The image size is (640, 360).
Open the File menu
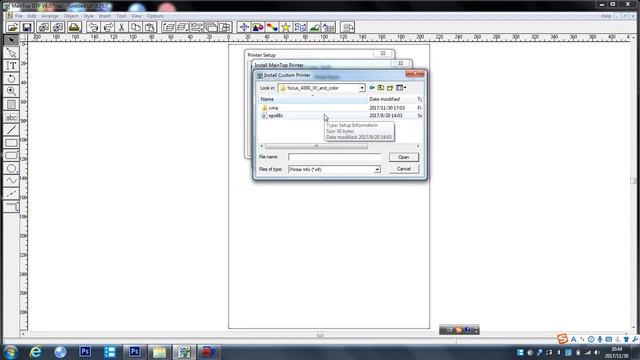click(x=19, y=16)
